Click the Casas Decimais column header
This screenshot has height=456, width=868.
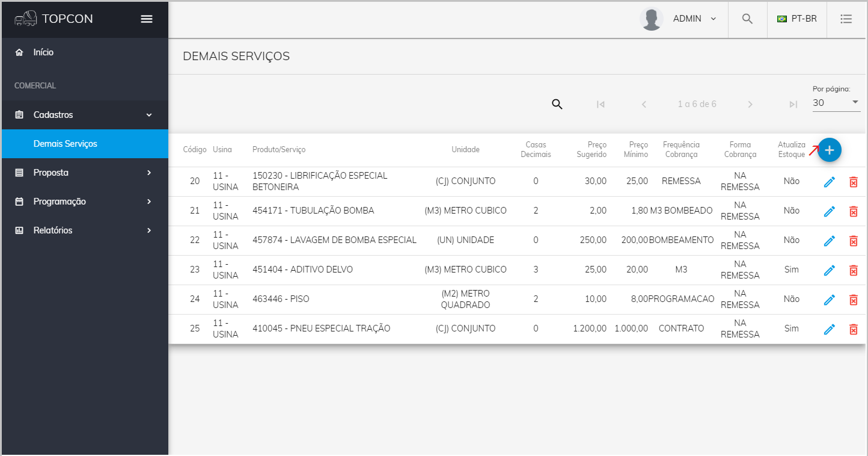point(536,150)
